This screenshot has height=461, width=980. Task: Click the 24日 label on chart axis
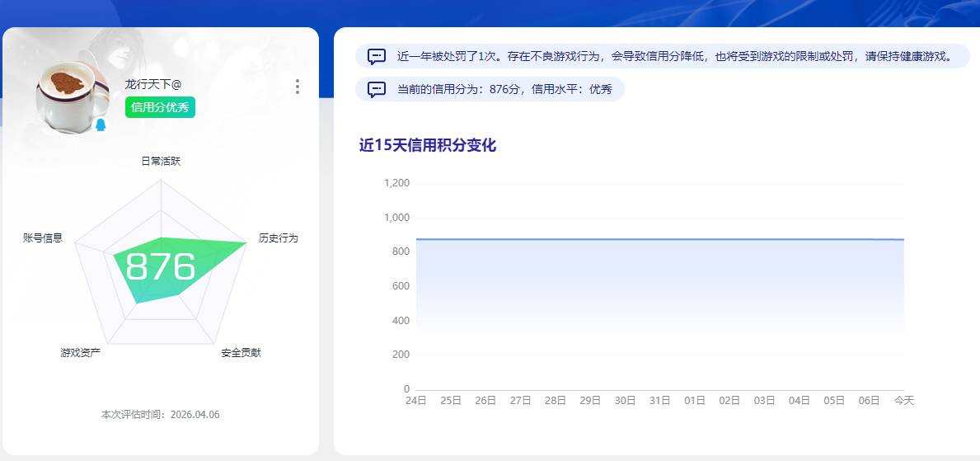click(415, 401)
